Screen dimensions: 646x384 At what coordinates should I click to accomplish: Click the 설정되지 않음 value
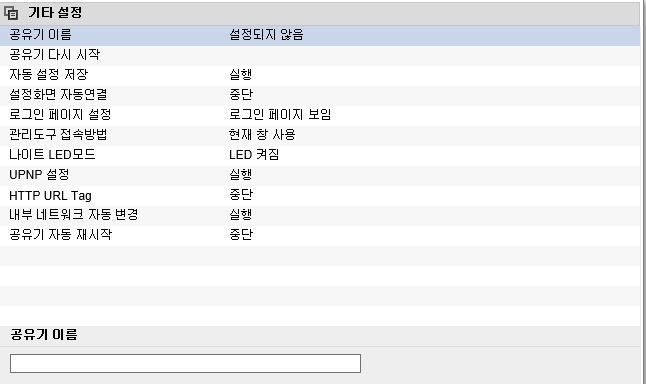coord(266,35)
